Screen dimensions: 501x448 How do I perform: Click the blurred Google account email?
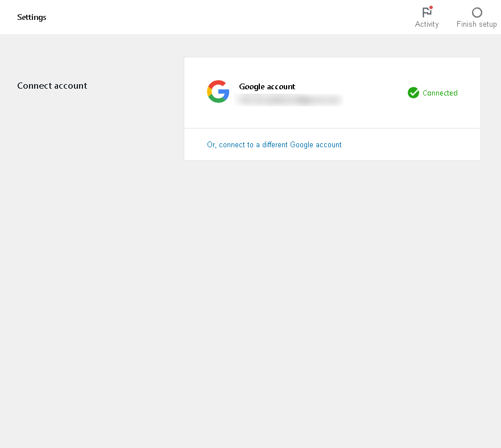click(x=289, y=100)
